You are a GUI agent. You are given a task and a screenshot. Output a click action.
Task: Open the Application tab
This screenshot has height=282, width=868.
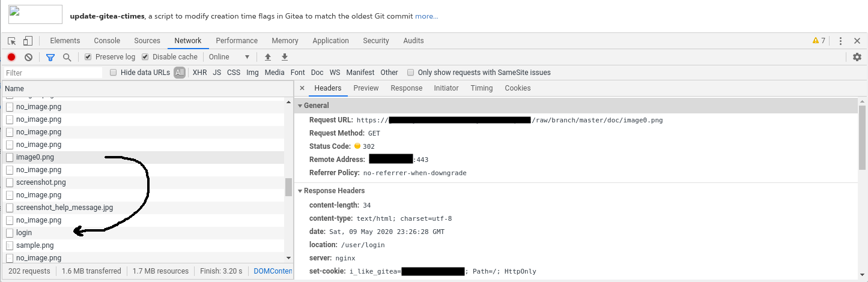point(330,41)
